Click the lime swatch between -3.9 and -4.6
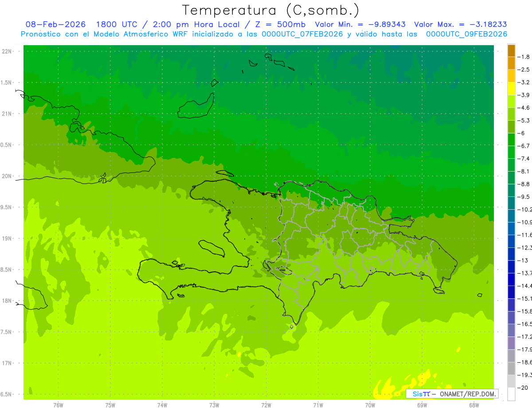The height and width of the screenshot is (411, 532). pyautogui.click(x=511, y=102)
